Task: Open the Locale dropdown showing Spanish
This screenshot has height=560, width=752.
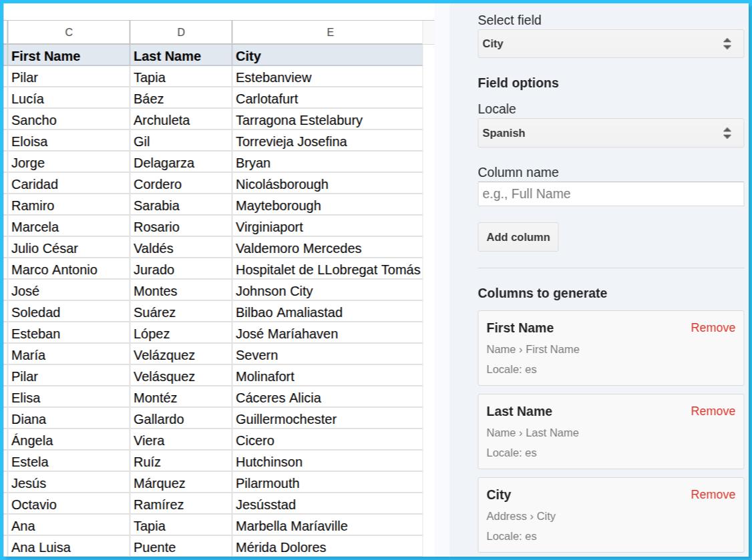Action: [x=610, y=133]
